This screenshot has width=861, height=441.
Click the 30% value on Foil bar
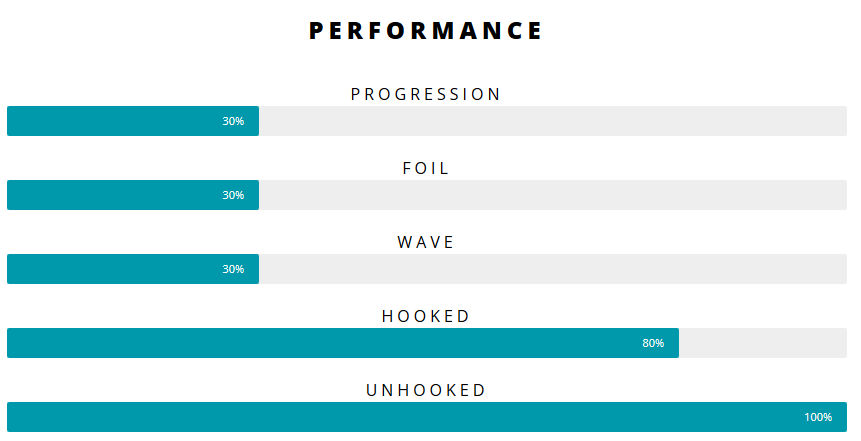click(233, 195)
